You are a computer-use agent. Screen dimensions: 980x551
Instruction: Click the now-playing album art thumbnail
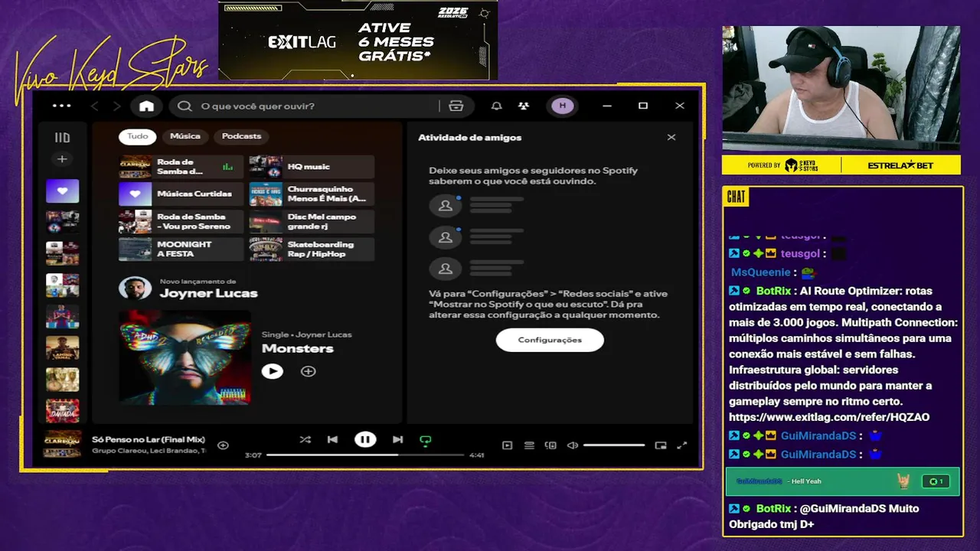[x=62, y=444]
